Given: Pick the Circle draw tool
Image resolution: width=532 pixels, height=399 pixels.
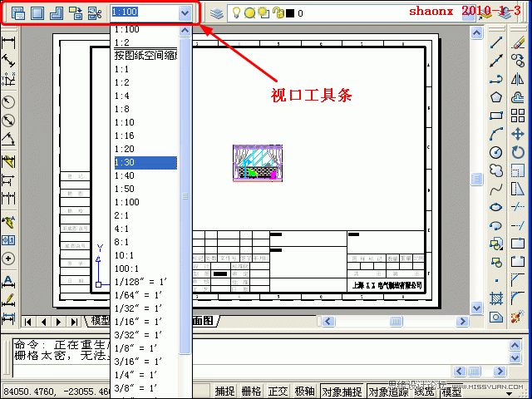Looking at the screenshot, I should coord(496,152).
